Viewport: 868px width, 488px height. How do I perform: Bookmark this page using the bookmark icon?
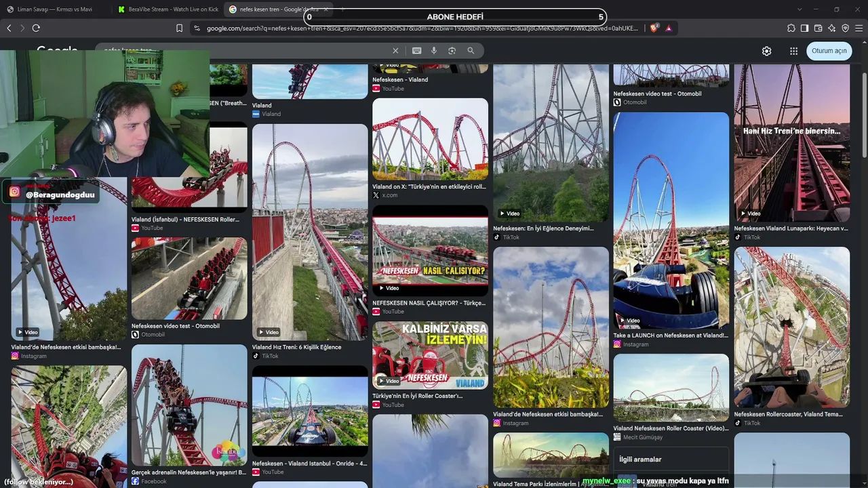point(180,28)
